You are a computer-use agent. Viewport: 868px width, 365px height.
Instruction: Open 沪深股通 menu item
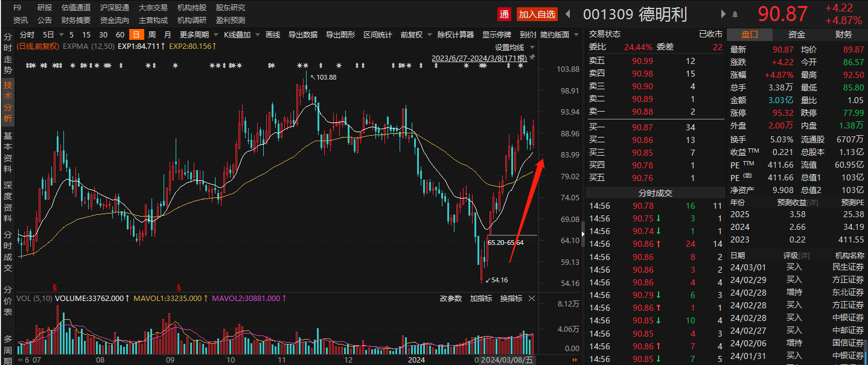click(115, 8)
